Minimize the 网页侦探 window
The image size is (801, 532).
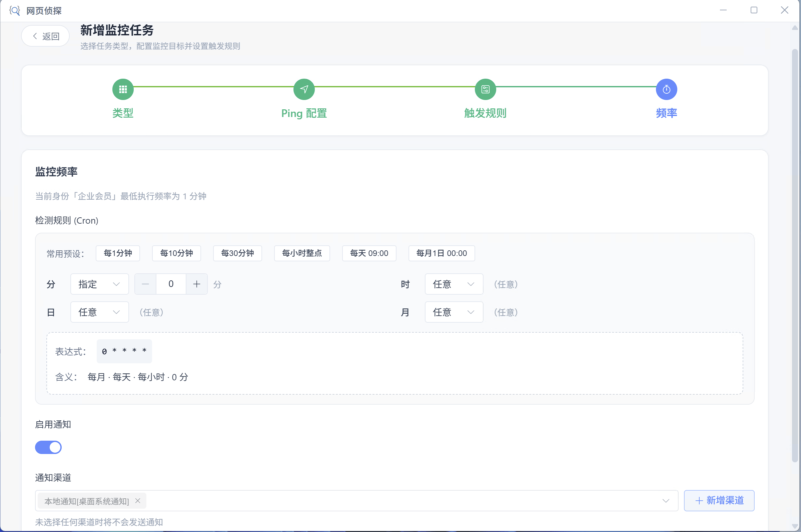point(723,10)
